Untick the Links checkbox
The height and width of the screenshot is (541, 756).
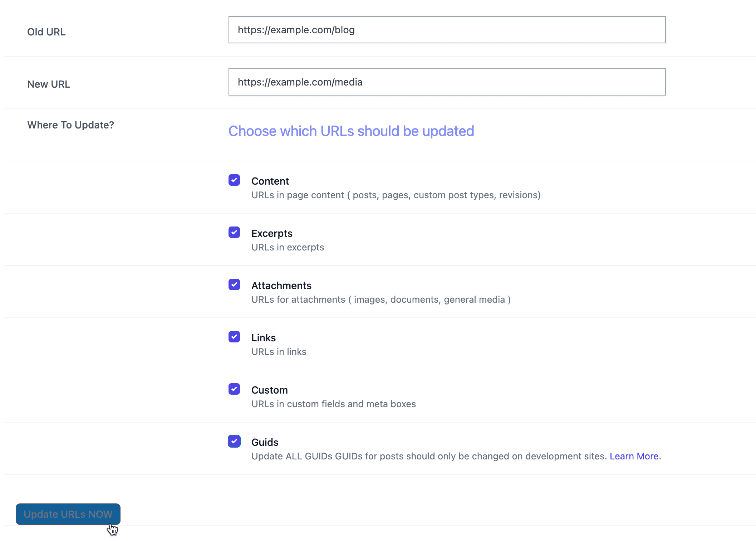[x=234, y=337]
